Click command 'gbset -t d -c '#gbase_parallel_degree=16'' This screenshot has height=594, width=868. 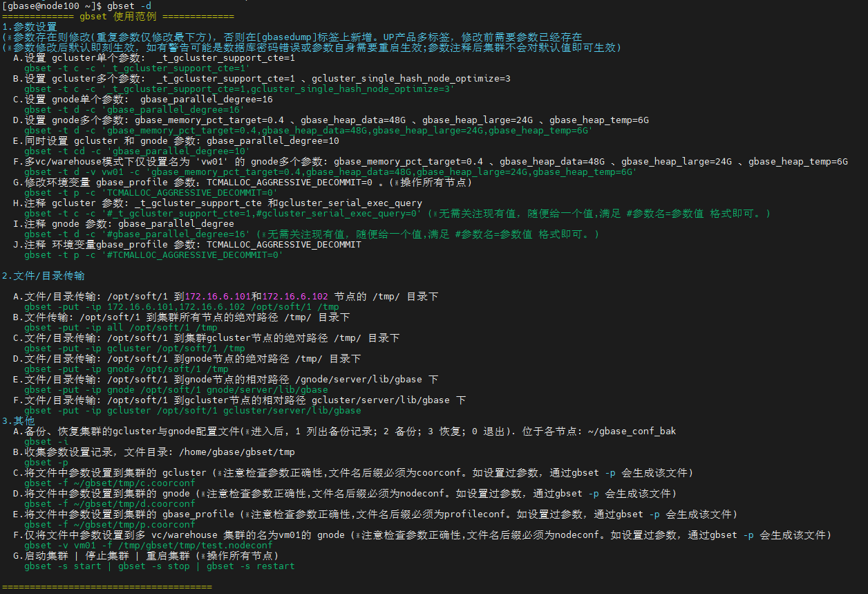[x=138, y=234]
